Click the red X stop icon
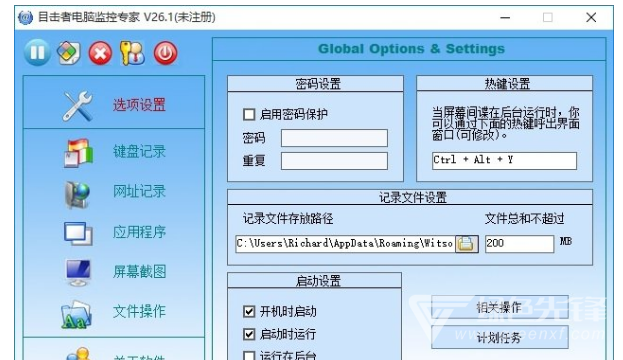This screenshot has width=623, height=360. click(x=100, y=53)
